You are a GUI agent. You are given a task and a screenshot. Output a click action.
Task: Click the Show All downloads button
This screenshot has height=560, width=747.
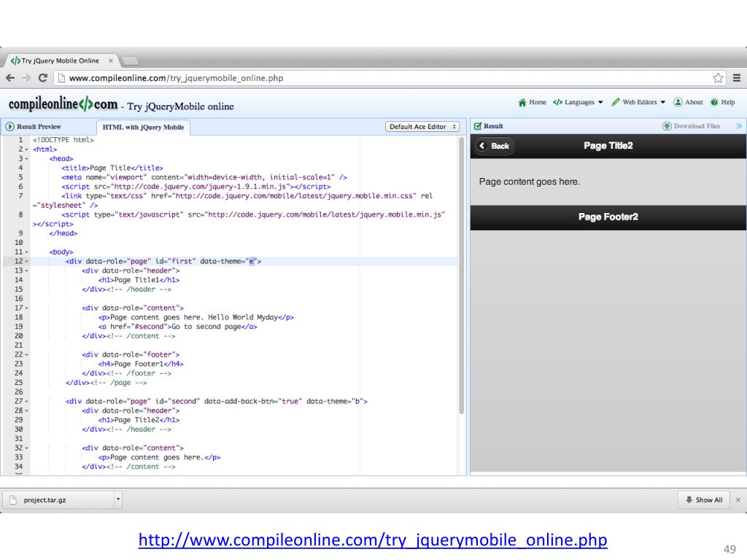(704, 500)
